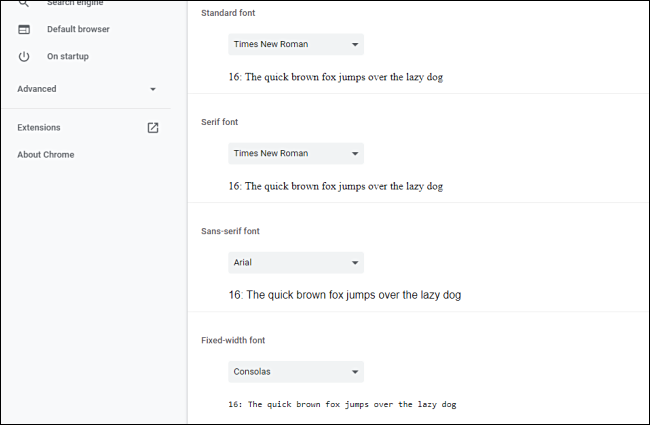650x425 pixels.
Task: Open the Extensions link text
Action: pyautogui.click(x=39, y=128)
